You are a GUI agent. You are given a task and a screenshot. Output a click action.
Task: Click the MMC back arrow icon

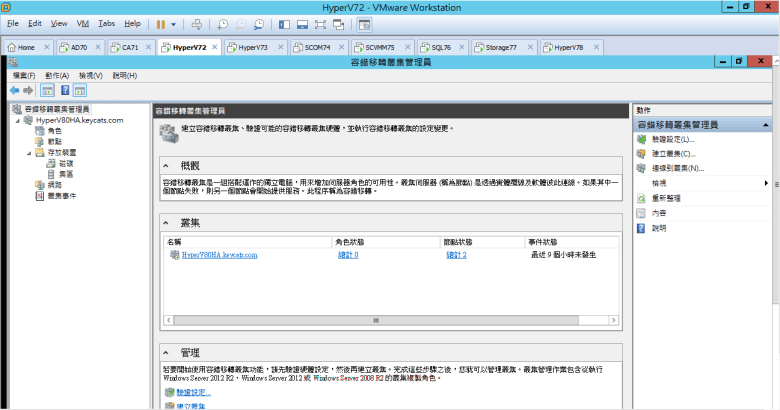pyautogui.click(x=14, y=90)
